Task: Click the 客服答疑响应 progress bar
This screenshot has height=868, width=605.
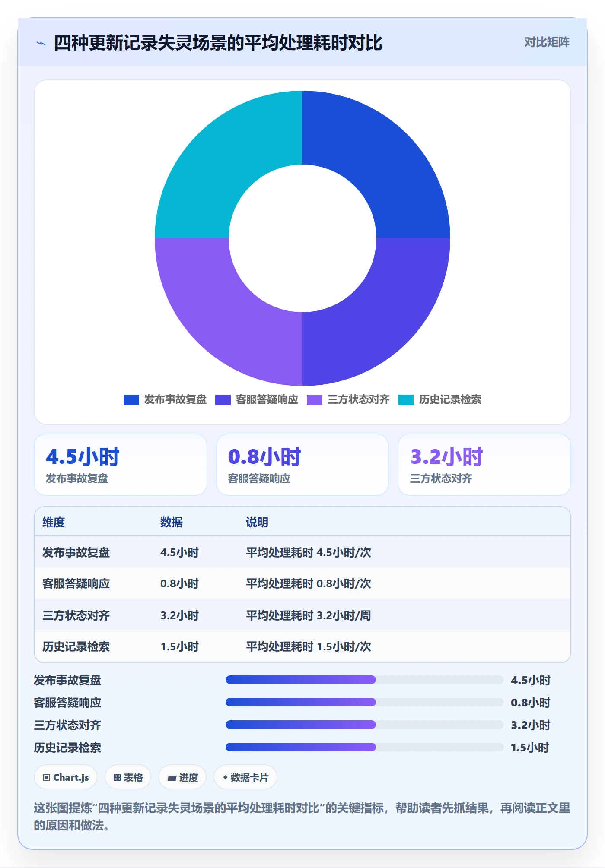Action: coord(364,702)
